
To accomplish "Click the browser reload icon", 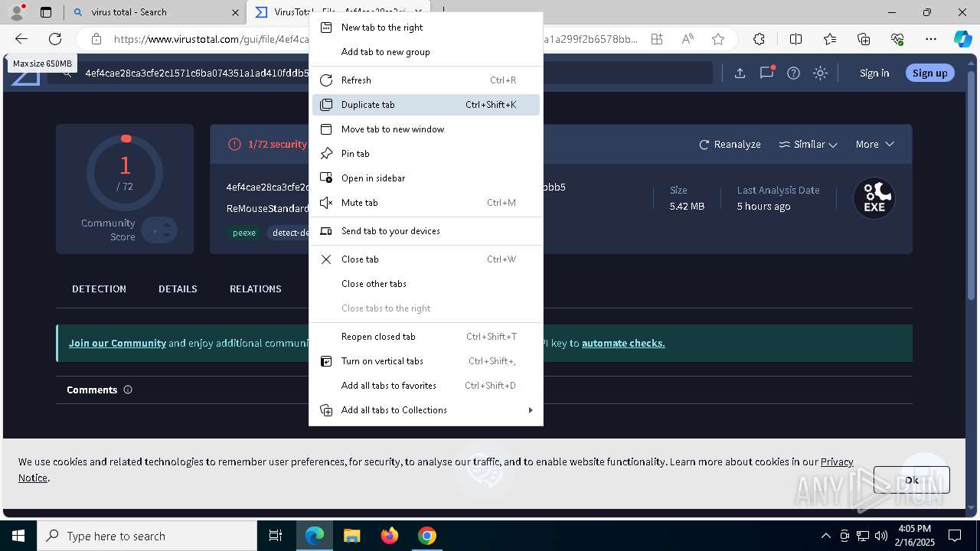I will point(55,39).
